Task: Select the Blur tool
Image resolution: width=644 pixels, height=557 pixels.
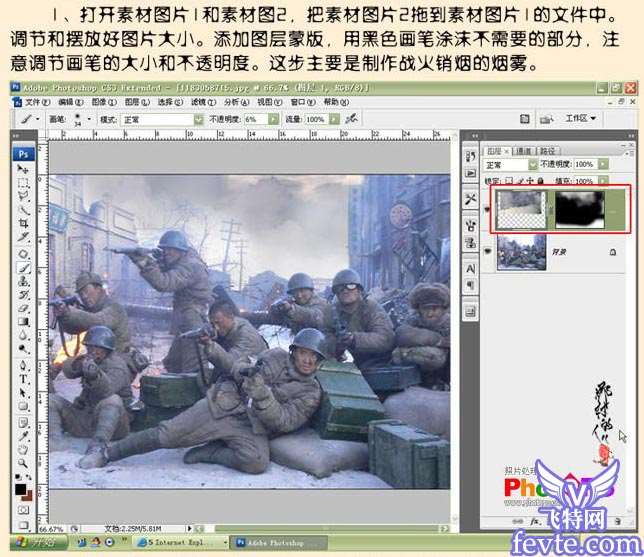Action: pyautogui.click(x=23, y=336)
